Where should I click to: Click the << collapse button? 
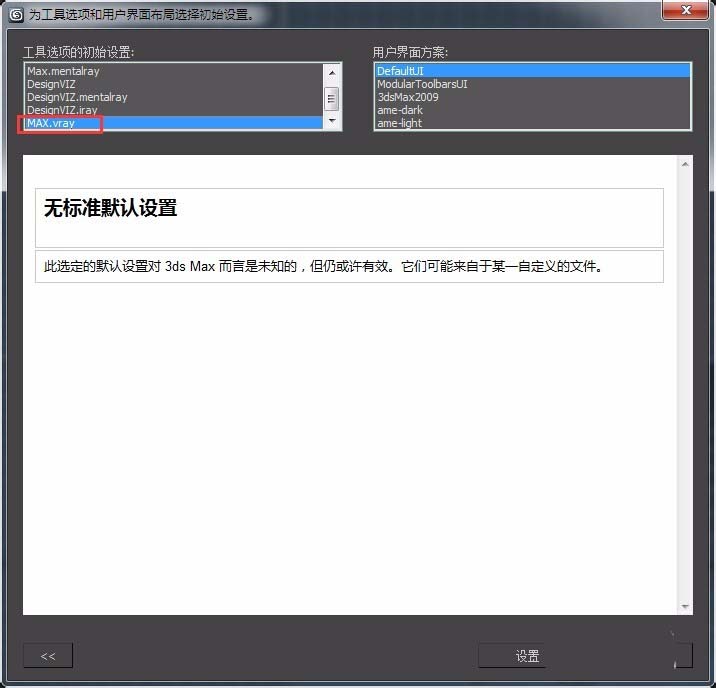(48, 656)
